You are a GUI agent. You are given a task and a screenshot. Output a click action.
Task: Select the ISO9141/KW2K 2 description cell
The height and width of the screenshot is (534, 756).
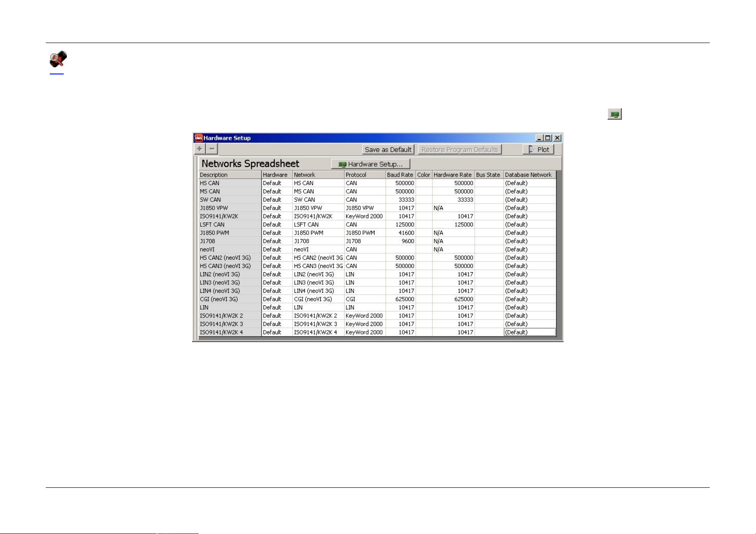230,316
